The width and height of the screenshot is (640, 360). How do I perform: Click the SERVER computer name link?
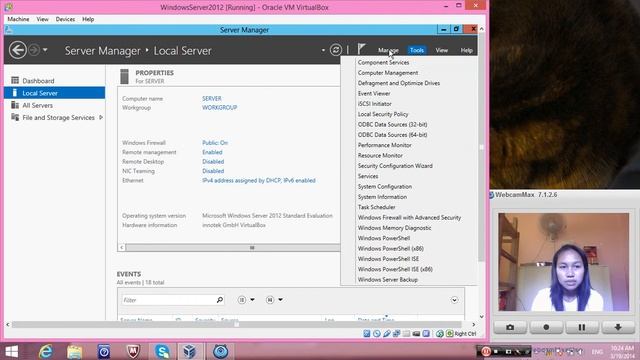212,99
